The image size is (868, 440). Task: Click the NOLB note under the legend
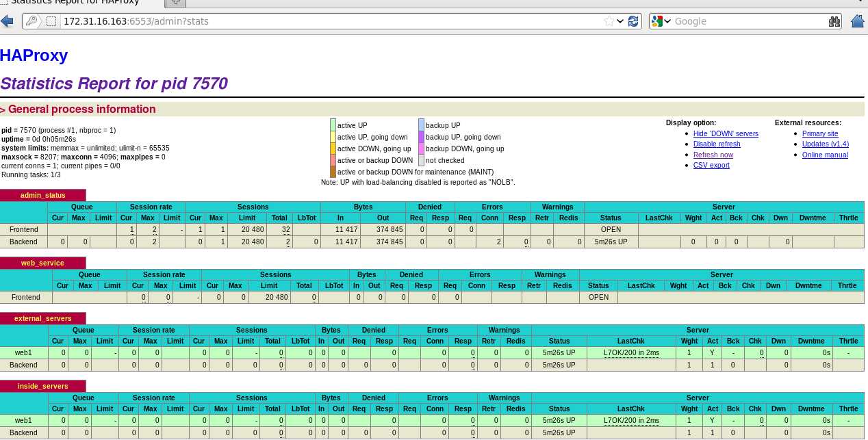coord(418,183)
